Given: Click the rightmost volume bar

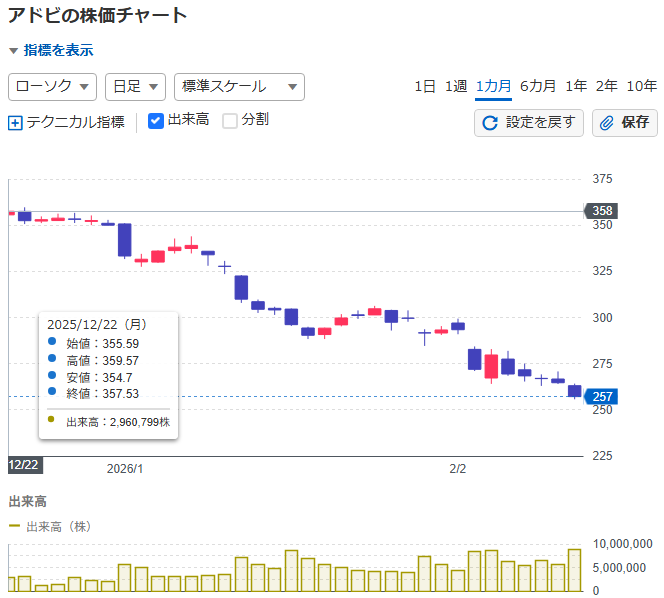Looking at the screenshot, I should (575, 570).
